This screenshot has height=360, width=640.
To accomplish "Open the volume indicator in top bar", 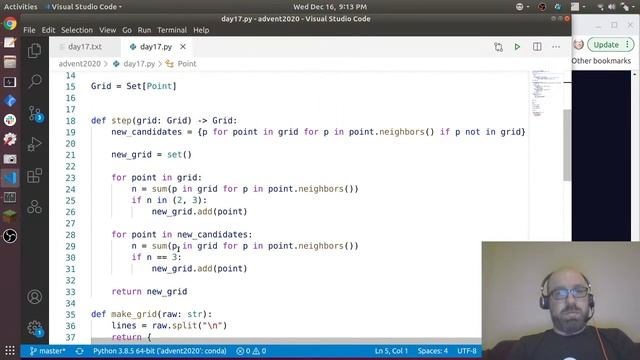I will click(x=611, y=7).
